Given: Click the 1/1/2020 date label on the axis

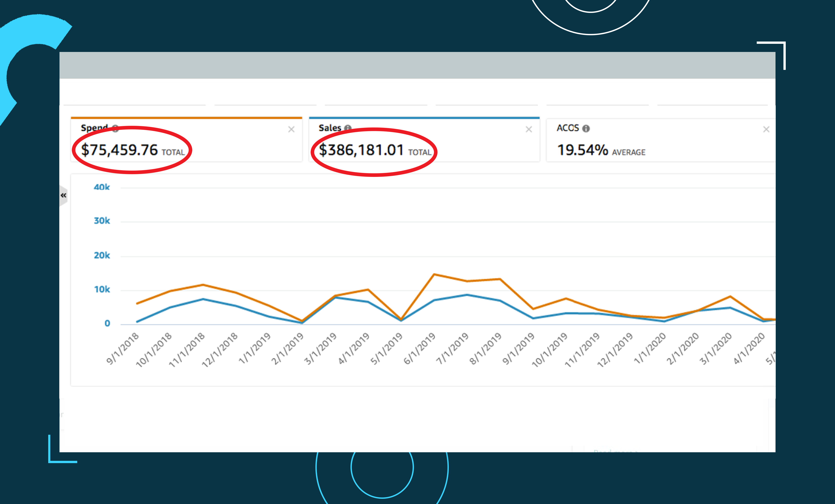Looking at the screenshot, I should coord(650,348).
